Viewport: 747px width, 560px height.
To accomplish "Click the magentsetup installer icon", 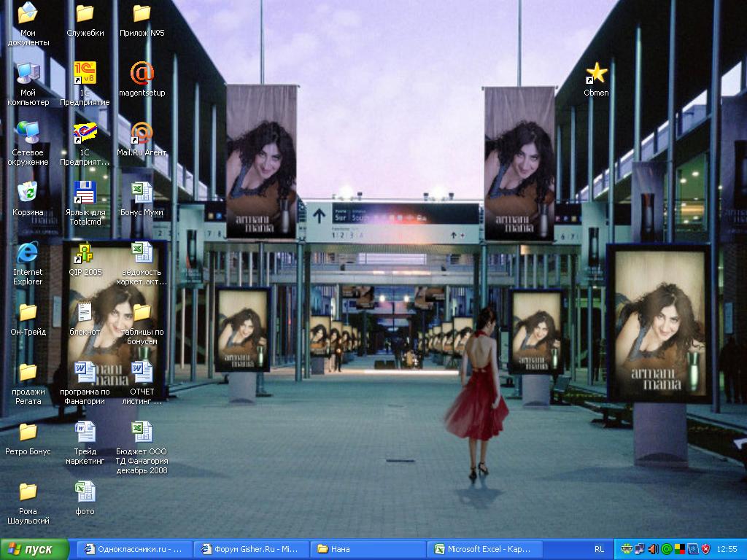I will (142, 73).
